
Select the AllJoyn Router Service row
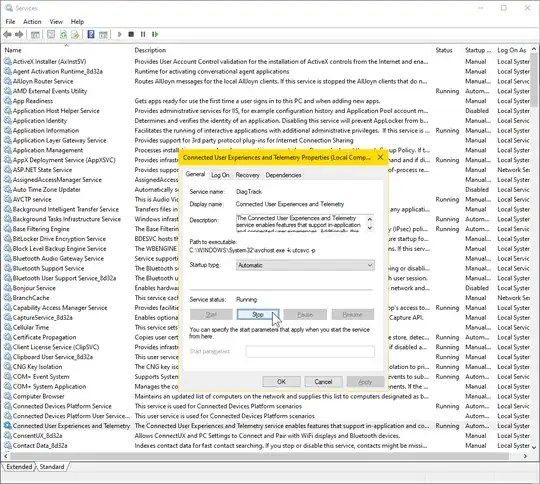point(267,81)
